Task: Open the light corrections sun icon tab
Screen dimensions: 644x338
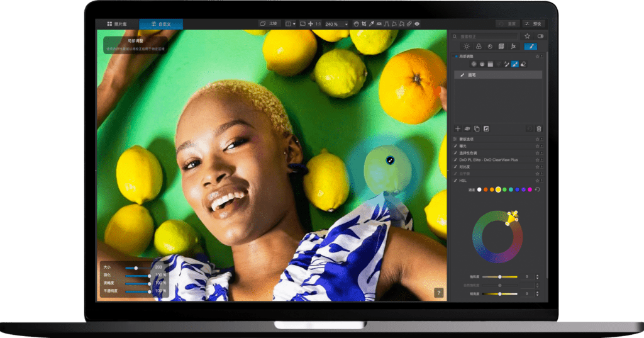Action: pos(467,46)
